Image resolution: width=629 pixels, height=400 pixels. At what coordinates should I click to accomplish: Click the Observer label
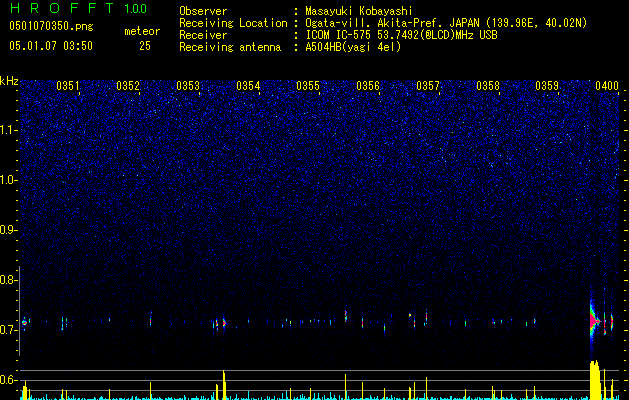click(203, 11)
